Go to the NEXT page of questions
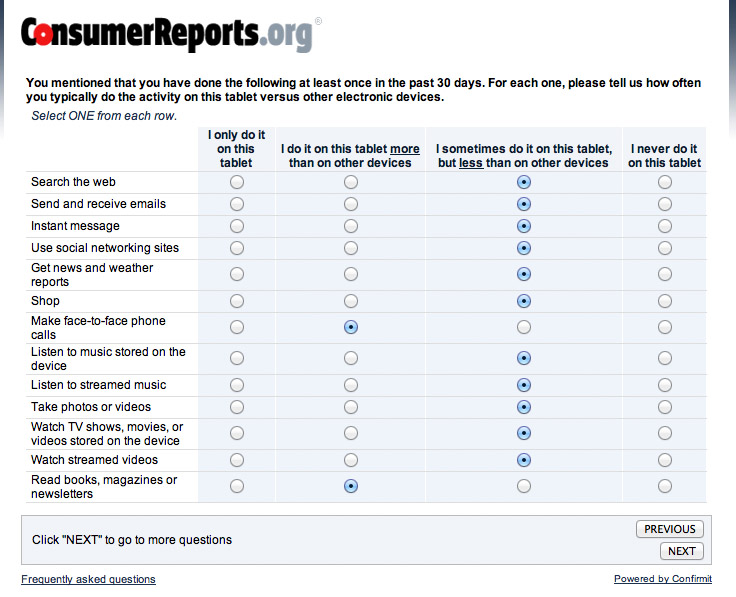The width and height of the screenshot is (736, 597). click(682, 551)
